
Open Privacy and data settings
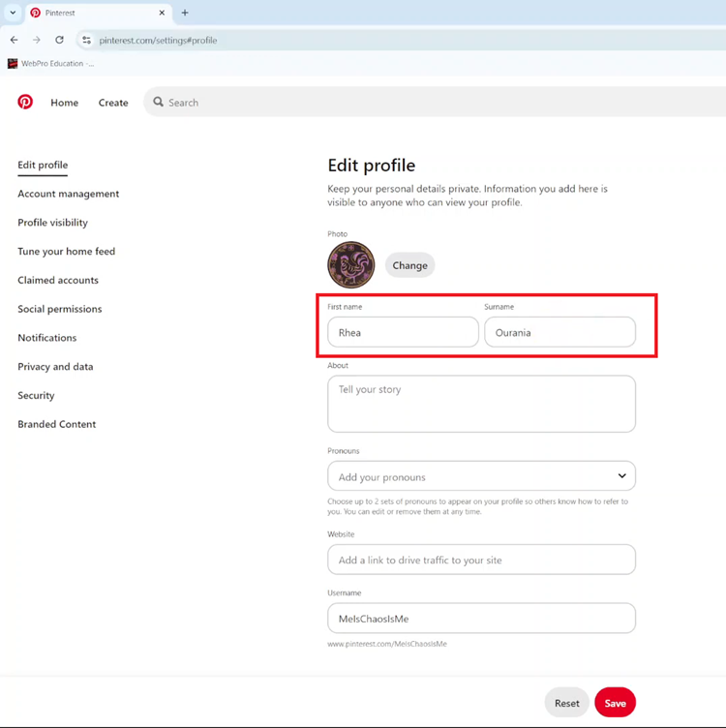click(x=55, y=366)
